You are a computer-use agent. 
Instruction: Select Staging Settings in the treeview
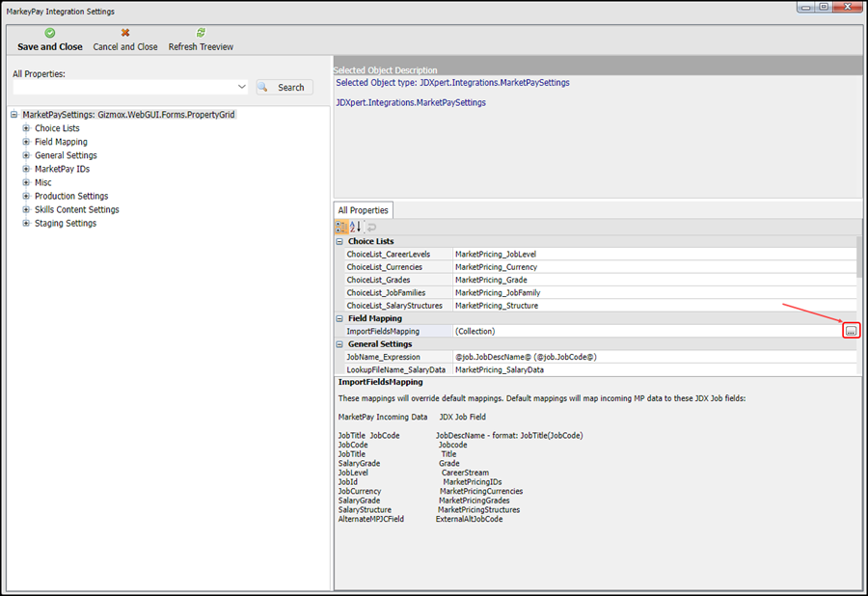click(66, 223)
